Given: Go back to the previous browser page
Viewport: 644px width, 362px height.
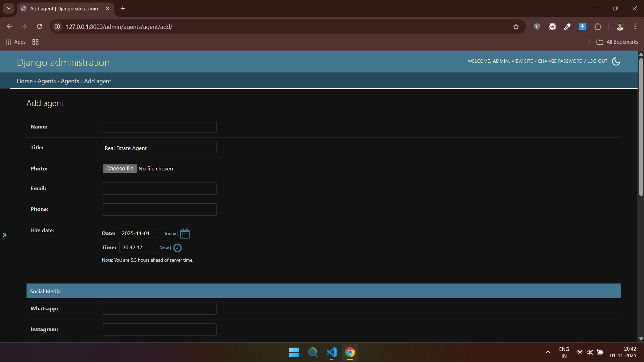Looking at the screenshot, I should click(x=9, y=27).
